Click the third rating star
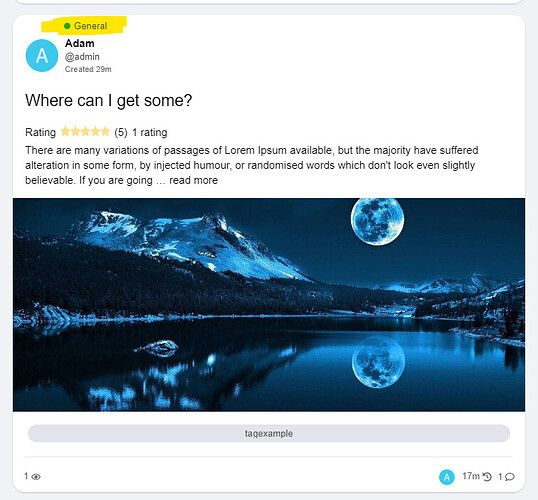 tap(85, 132)
